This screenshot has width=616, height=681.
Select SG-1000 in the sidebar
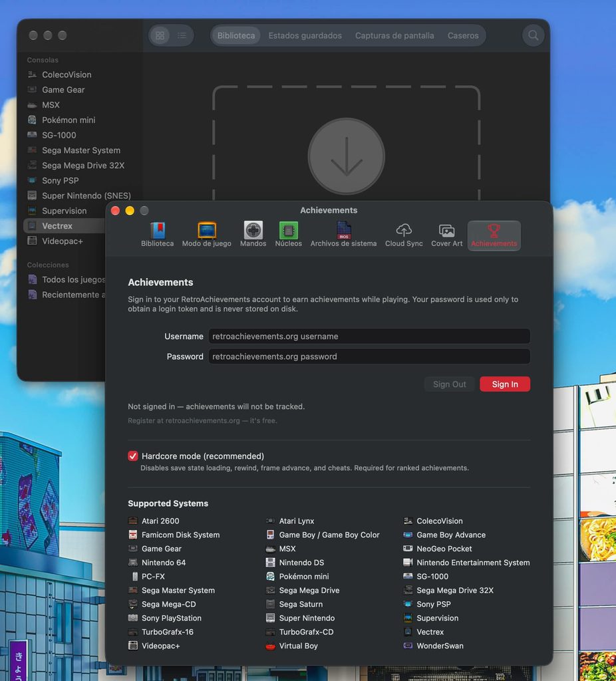click(59, 135)
